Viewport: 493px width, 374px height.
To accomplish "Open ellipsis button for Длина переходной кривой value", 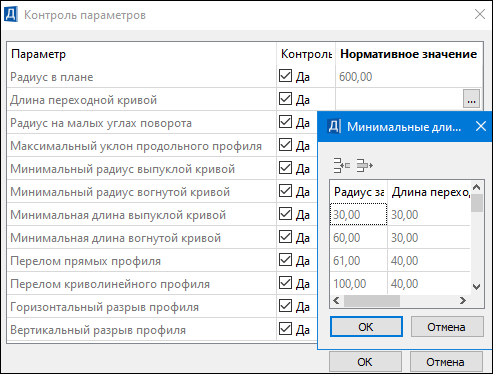I will click(x=471, y=99).
